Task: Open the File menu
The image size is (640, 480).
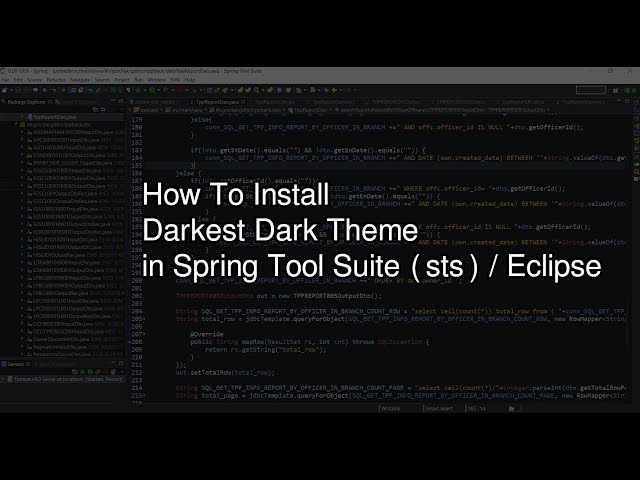Action: (5, 80)
